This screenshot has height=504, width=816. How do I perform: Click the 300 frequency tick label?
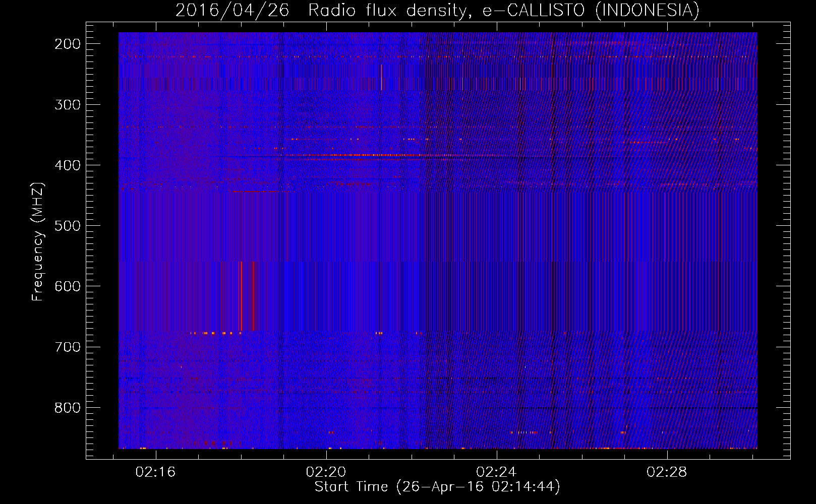coord(68,105)
